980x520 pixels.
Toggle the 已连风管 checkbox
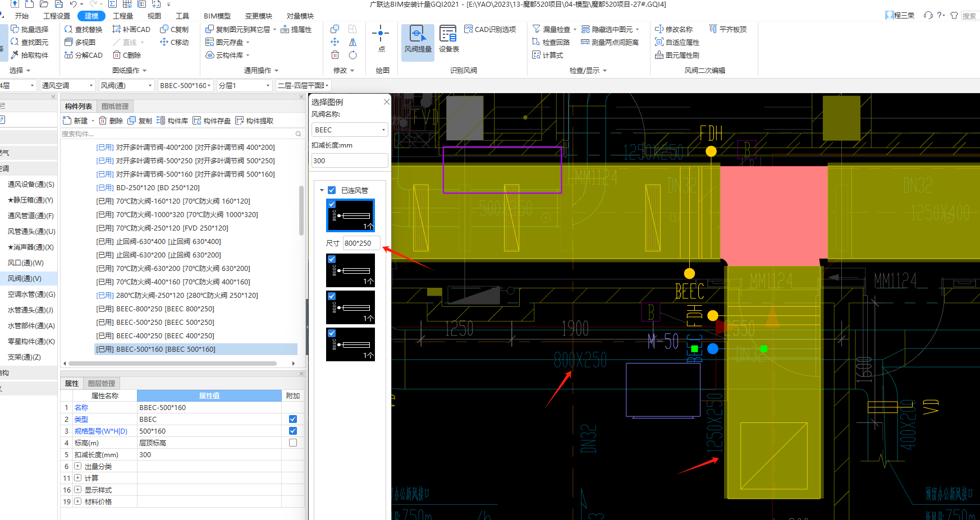point(332,190)
